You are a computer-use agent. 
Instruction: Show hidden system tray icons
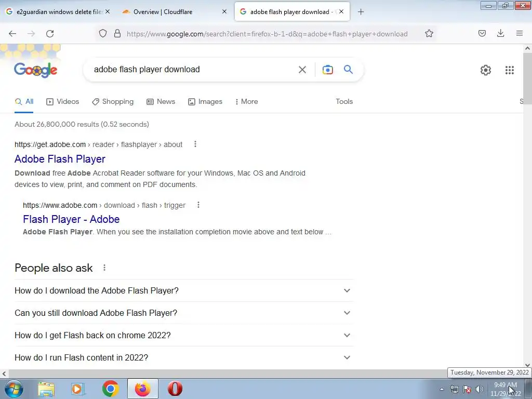coord(442,389)
